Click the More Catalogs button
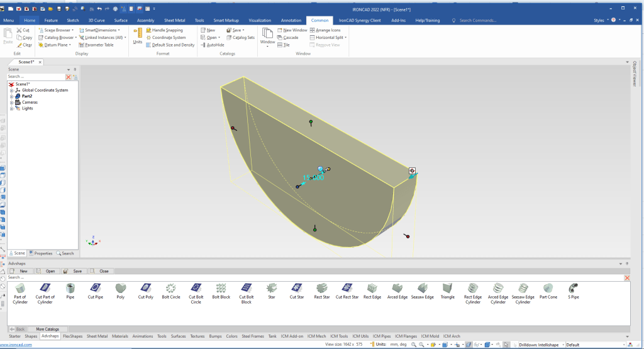 47,329
